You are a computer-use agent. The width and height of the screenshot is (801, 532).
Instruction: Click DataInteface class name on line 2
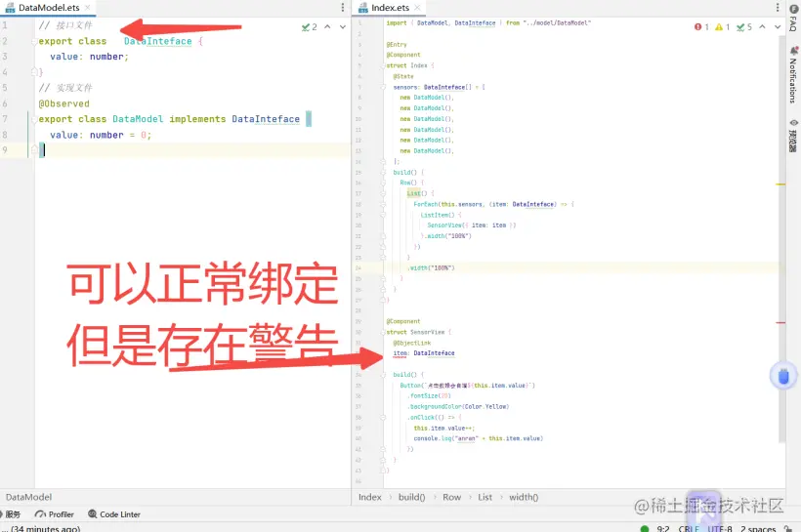coord(158,41)
